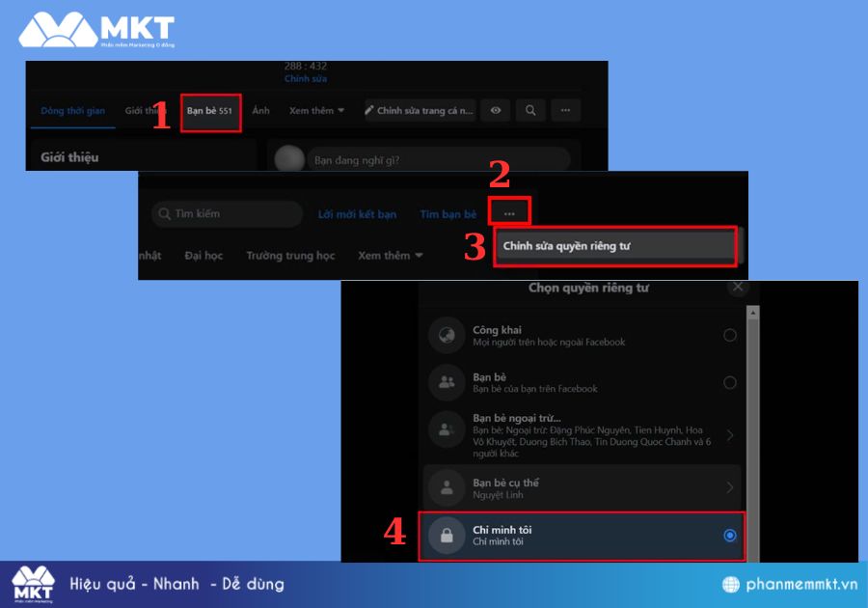Open the Bạn bè 551 tab
Screen dimensions: 868x608
coord(209,111)
